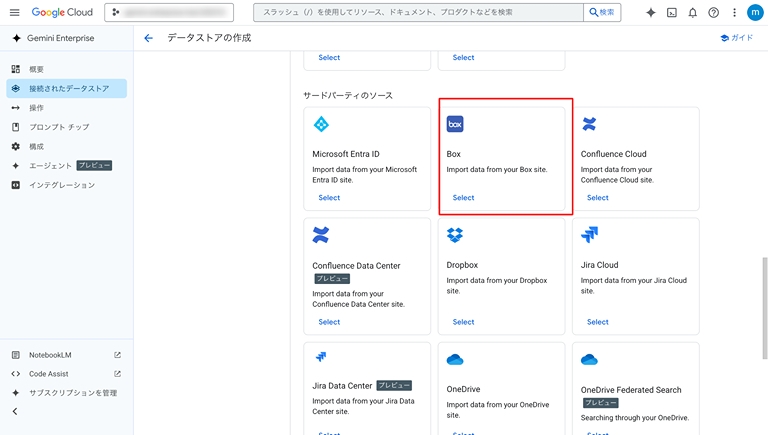Open Gemini assistant sparkle icon
Screen dimensions: 768x435
650,13
